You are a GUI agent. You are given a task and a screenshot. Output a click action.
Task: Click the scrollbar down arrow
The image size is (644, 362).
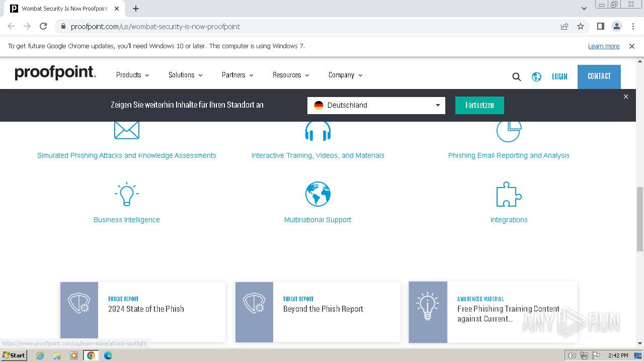640,343
